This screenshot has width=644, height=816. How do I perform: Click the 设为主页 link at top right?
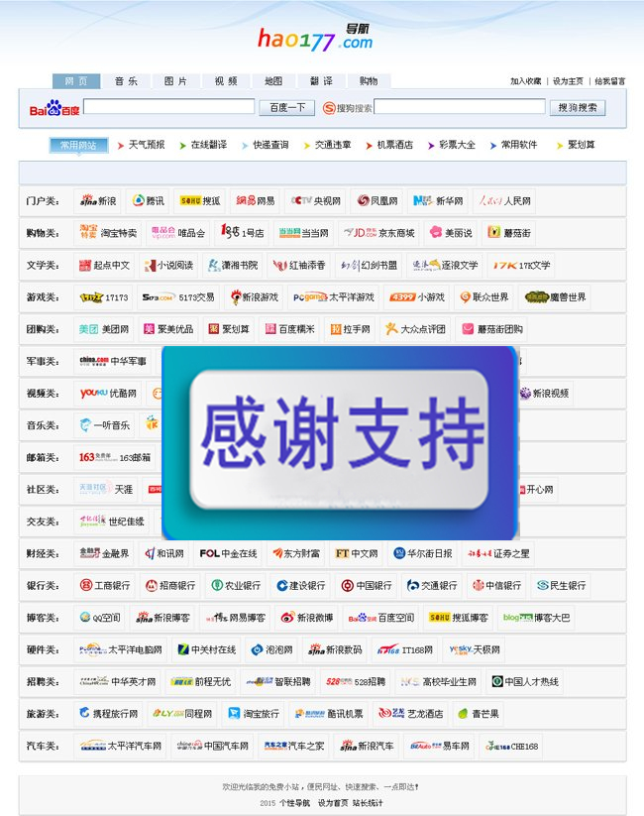coord(568,81)
